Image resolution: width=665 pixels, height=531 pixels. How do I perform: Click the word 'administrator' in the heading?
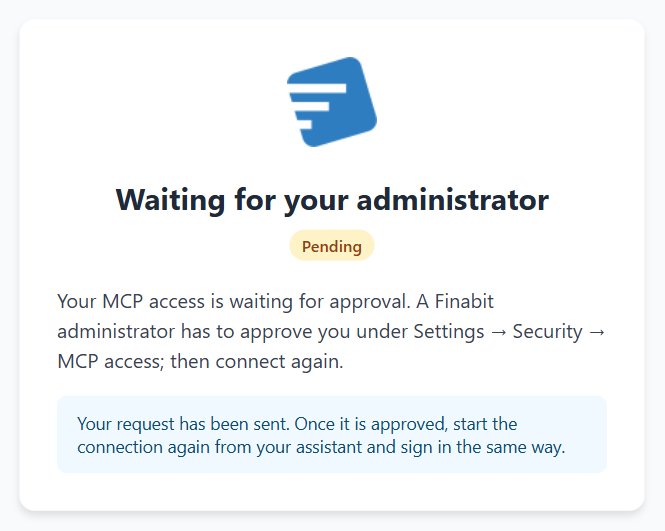453,200
